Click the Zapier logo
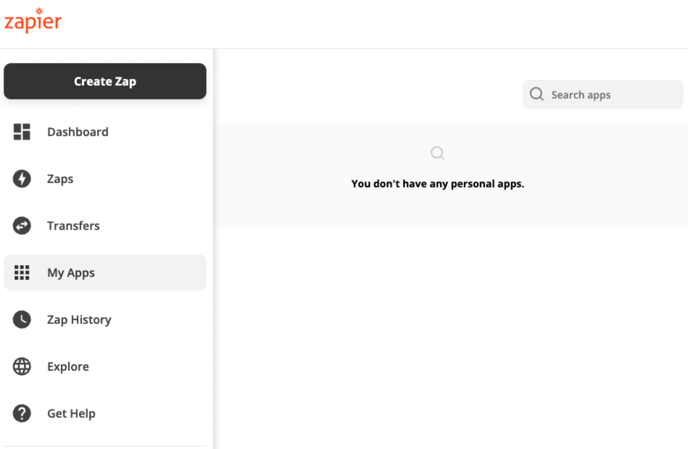This screenshot has height=449, width=688. pyautogui.click(x=33, y=20)
